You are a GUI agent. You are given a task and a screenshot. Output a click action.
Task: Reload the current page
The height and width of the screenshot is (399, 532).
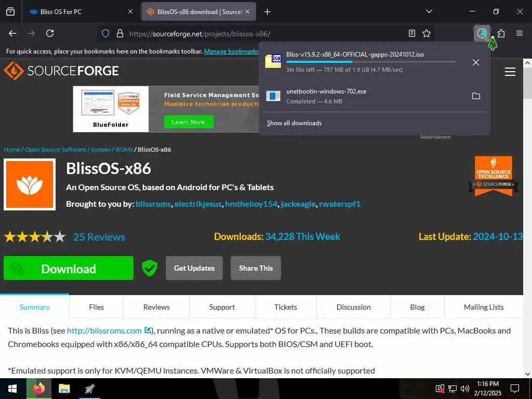50,33
